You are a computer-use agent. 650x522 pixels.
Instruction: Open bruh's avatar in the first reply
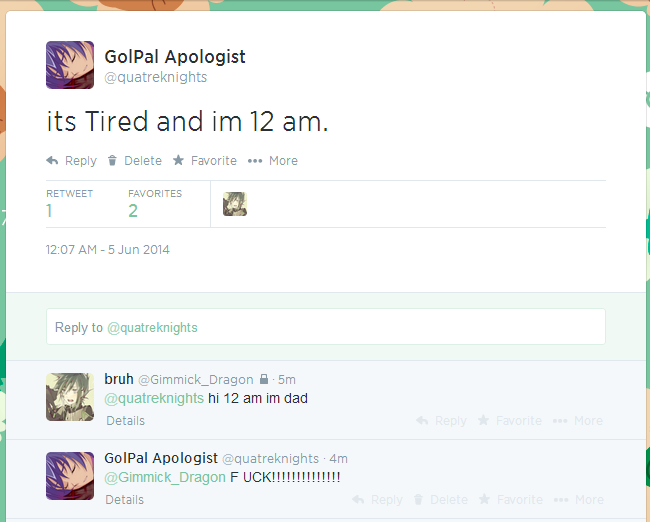tap(70, 397)
